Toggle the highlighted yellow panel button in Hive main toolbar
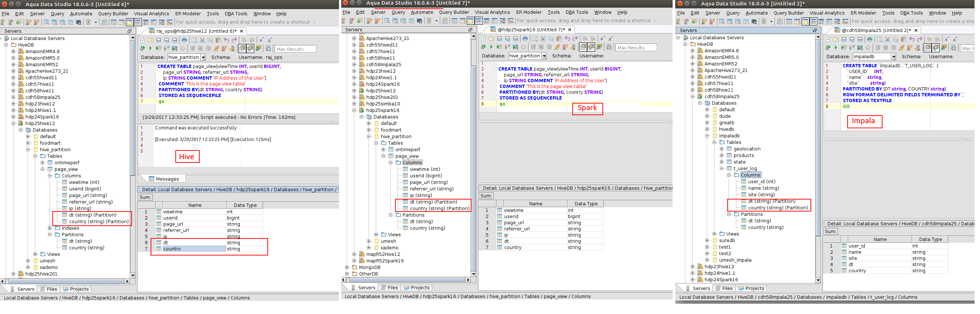 pos(130,22)
